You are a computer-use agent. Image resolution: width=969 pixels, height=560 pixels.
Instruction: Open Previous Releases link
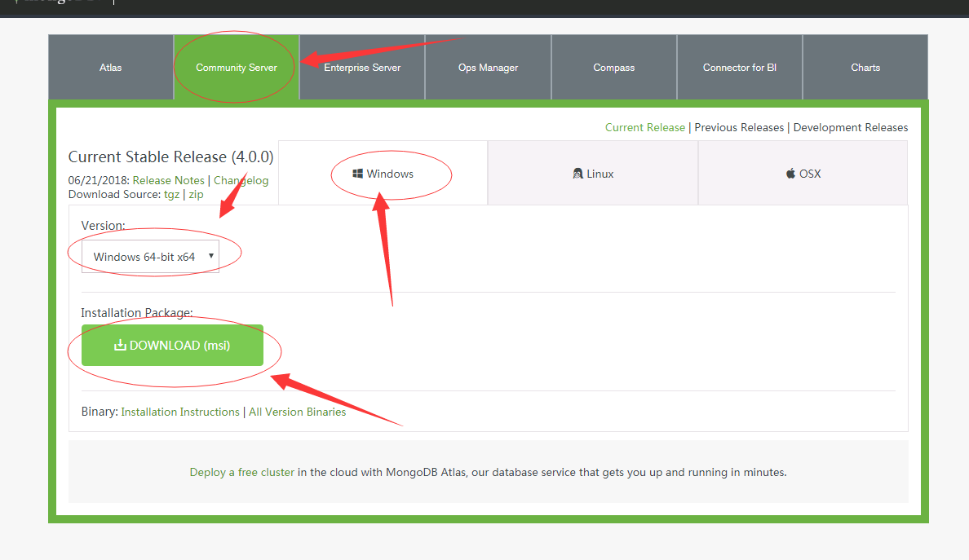coord(739,127)
